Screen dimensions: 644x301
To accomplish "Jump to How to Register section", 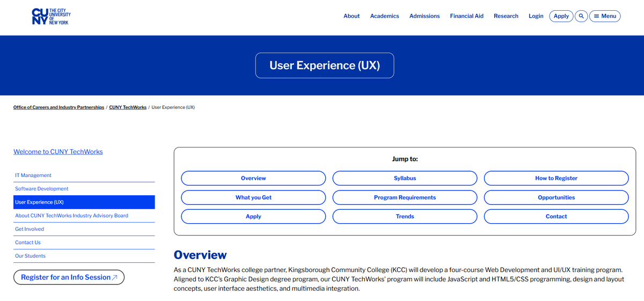I will (556, 178).
